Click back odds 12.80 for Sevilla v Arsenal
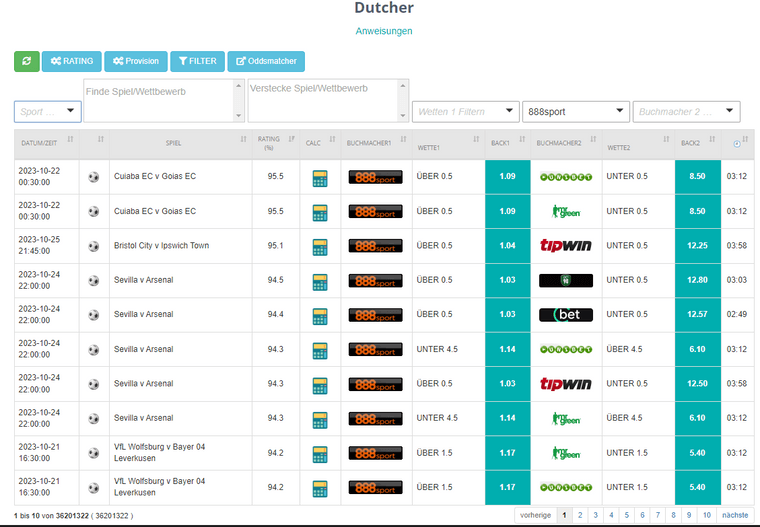 pyautogui.click(x=698, y=280)
